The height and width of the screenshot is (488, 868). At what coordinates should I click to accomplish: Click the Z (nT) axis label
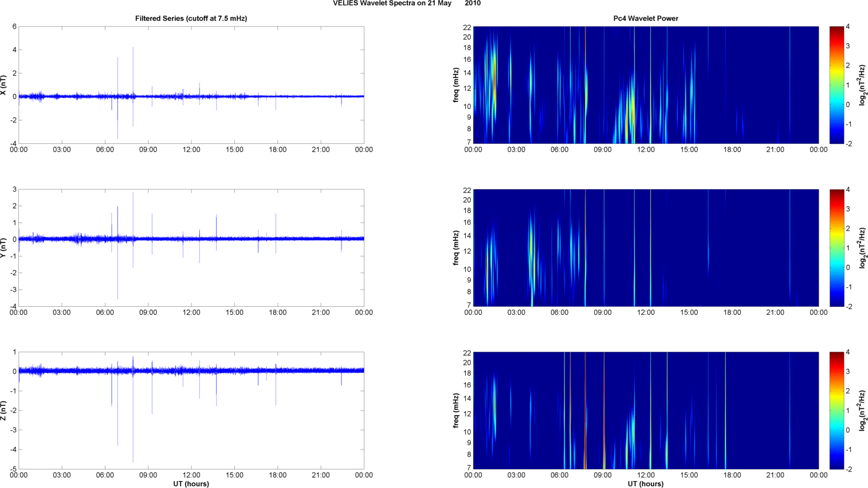point(3,411)
